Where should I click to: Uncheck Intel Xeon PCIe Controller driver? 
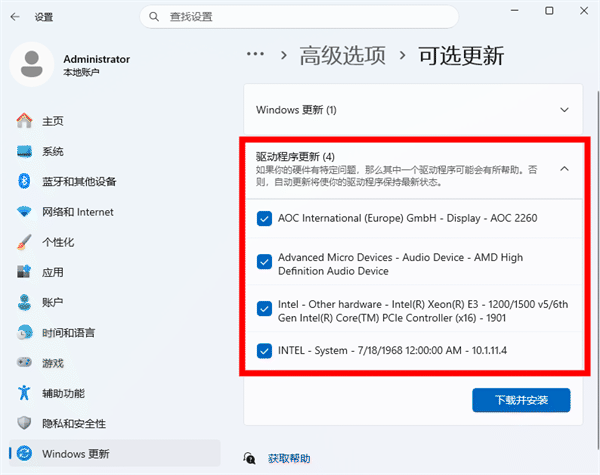point(264,309)
